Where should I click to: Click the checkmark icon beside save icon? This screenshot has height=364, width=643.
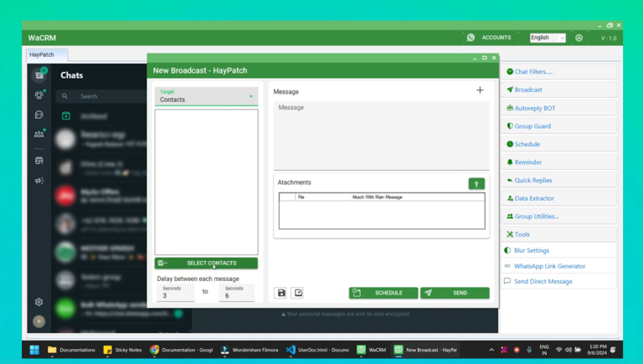(297, 293)
